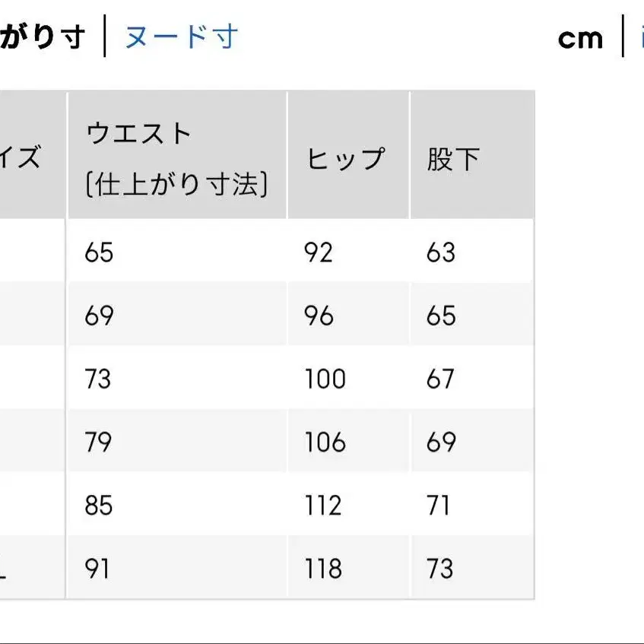The image size is (644, 644).
Task: Click hip measurement 106
Action: [x=324, y=442]
